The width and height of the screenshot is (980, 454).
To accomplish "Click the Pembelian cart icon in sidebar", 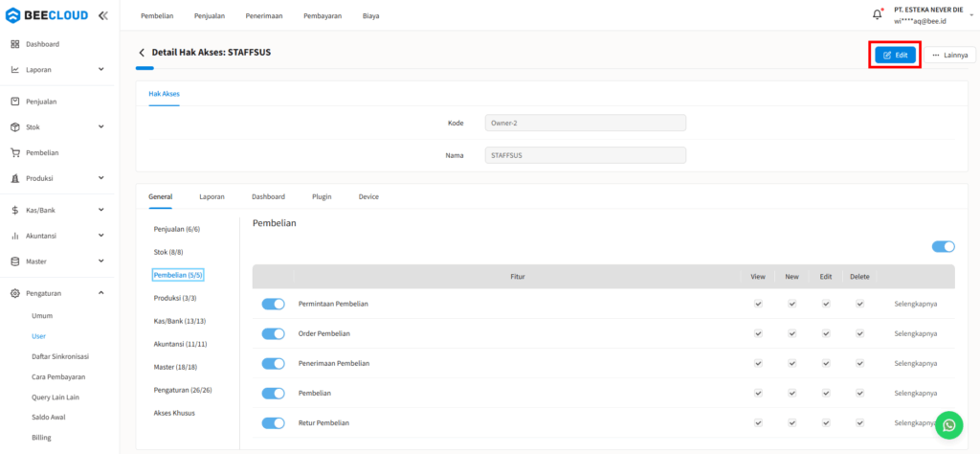I will click(15, 152).
